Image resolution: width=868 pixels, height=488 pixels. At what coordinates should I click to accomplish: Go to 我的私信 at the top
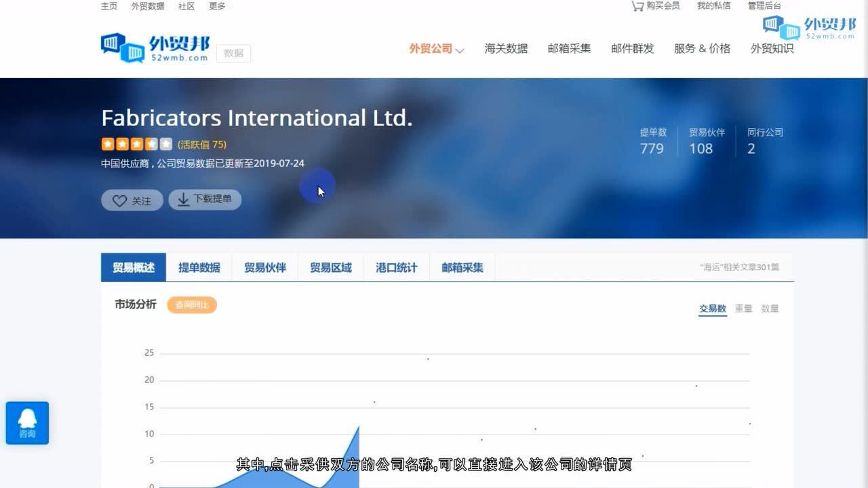713,5
